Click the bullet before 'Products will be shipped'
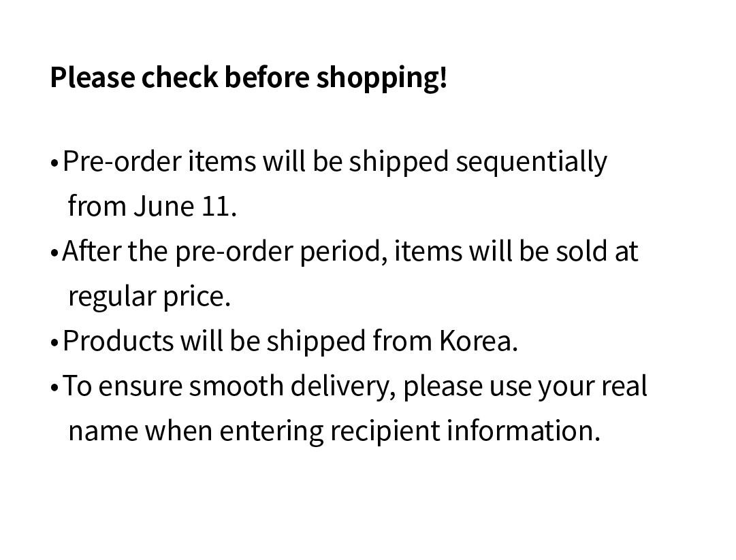The image size is (736, 560). (54, 344)
